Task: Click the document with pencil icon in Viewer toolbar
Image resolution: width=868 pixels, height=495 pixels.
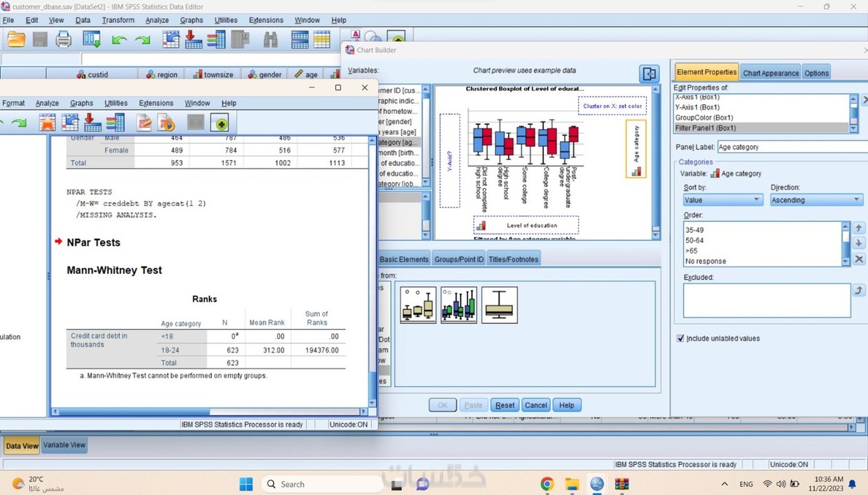Action: (x=144, y=122)
